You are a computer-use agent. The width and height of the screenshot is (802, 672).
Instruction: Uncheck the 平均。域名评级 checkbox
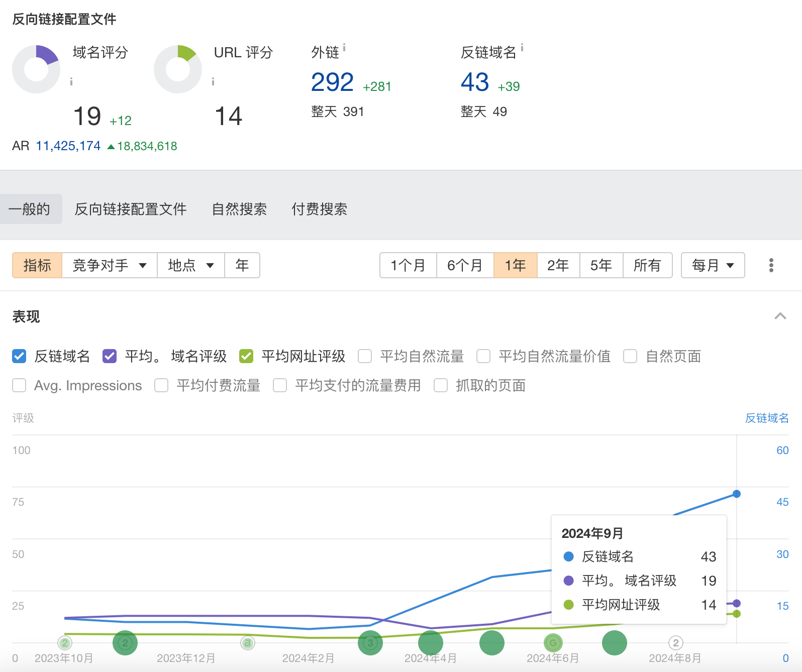[110, 356]
